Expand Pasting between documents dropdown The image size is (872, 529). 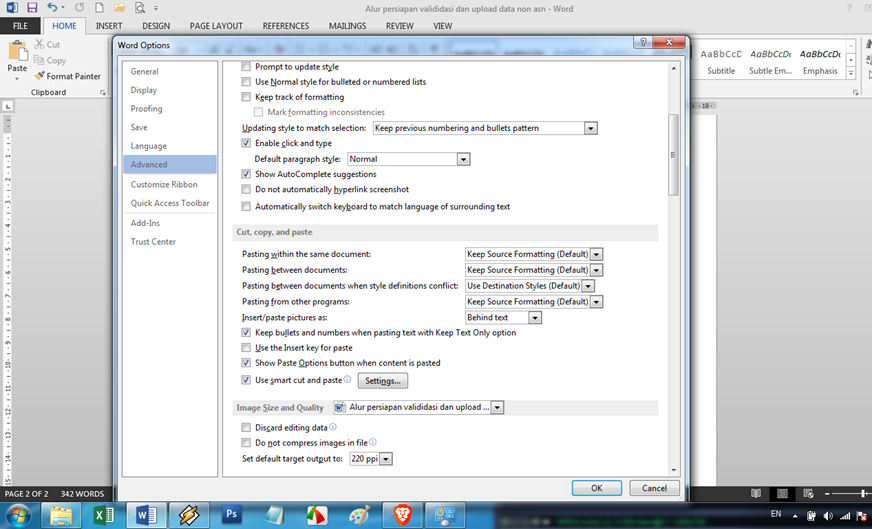pyautogui.click(x=596, y=270)
